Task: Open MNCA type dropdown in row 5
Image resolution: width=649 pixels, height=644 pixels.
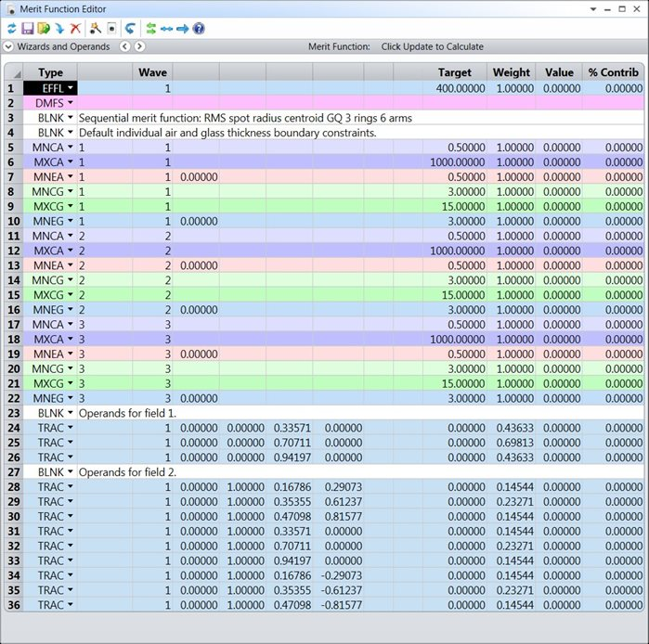Action: 71,147
